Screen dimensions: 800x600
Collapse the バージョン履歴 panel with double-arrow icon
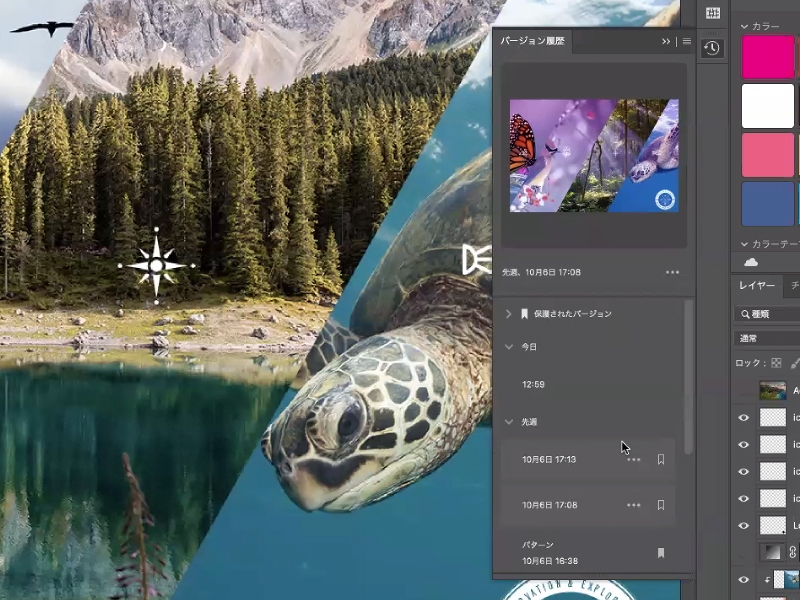click(666, 41)
